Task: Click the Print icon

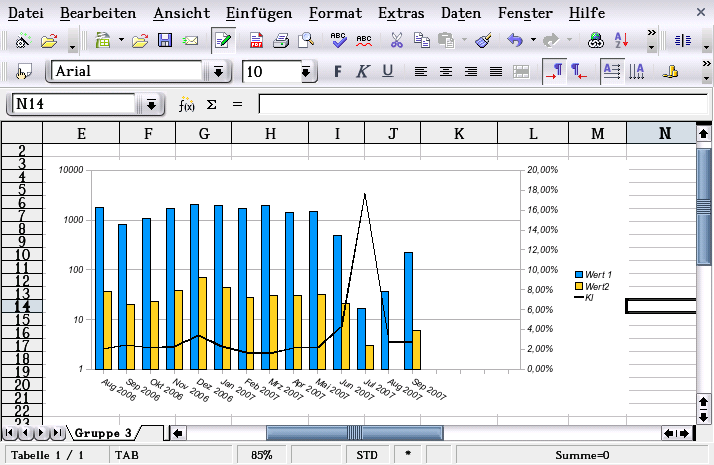Action: pyautogui.click(x=282, y=41)
